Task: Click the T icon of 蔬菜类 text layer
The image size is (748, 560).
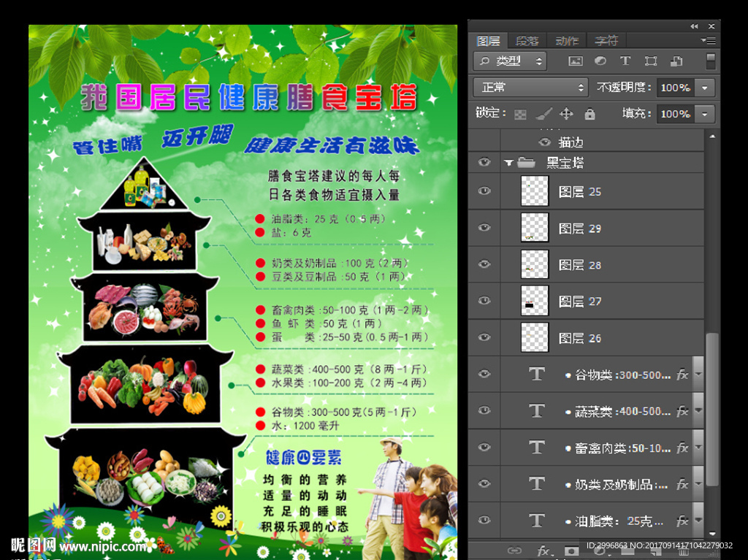Action: coord(537,410)
